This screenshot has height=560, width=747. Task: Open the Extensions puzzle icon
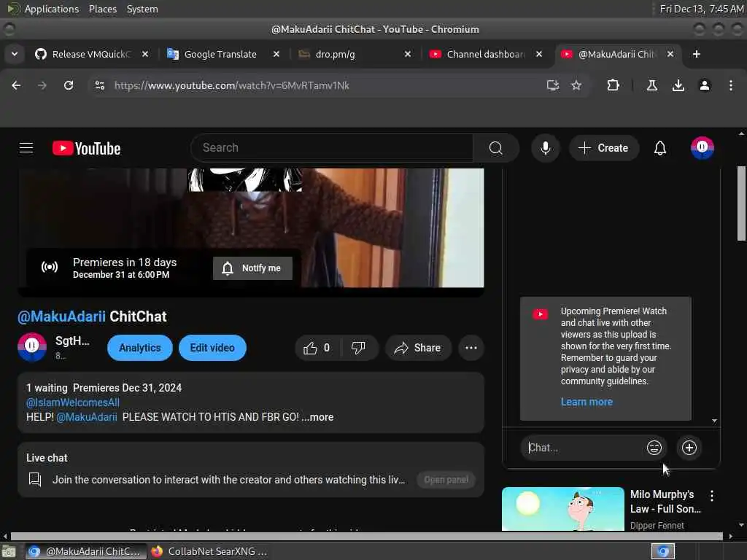tap(613, 85)
